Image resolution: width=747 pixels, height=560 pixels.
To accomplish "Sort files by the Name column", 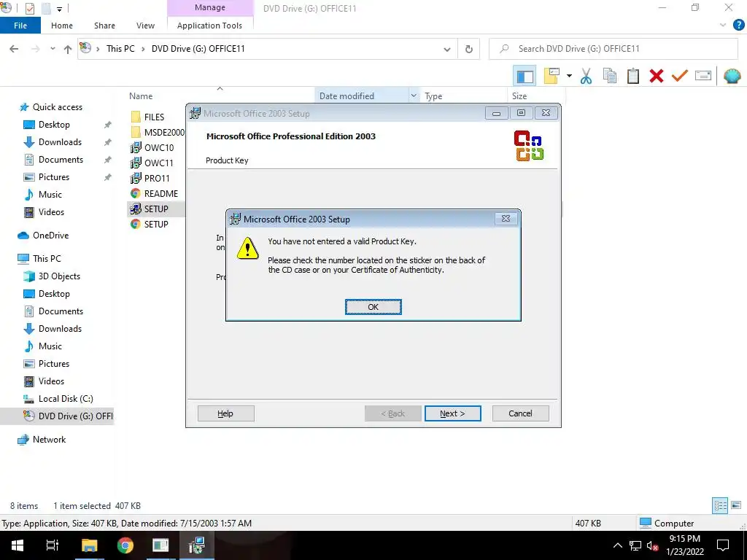I will tap(141, 96).
